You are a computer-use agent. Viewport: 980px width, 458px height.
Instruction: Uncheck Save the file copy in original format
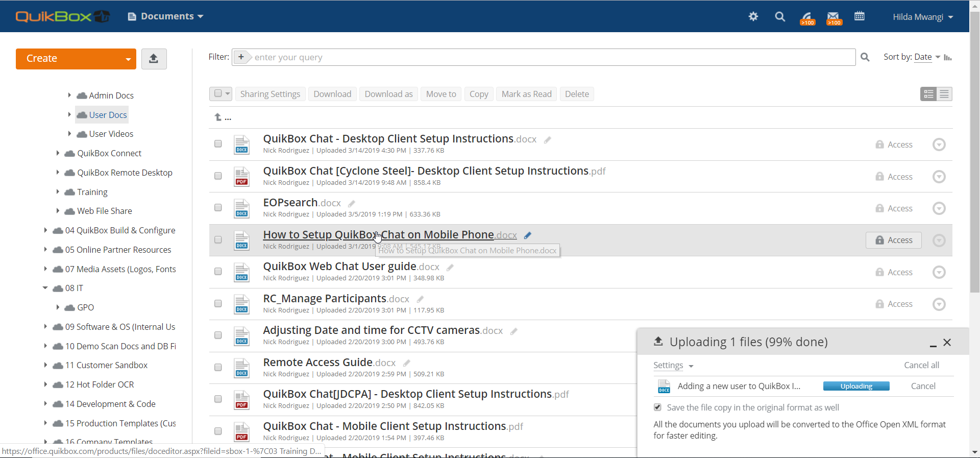(657, 407)
